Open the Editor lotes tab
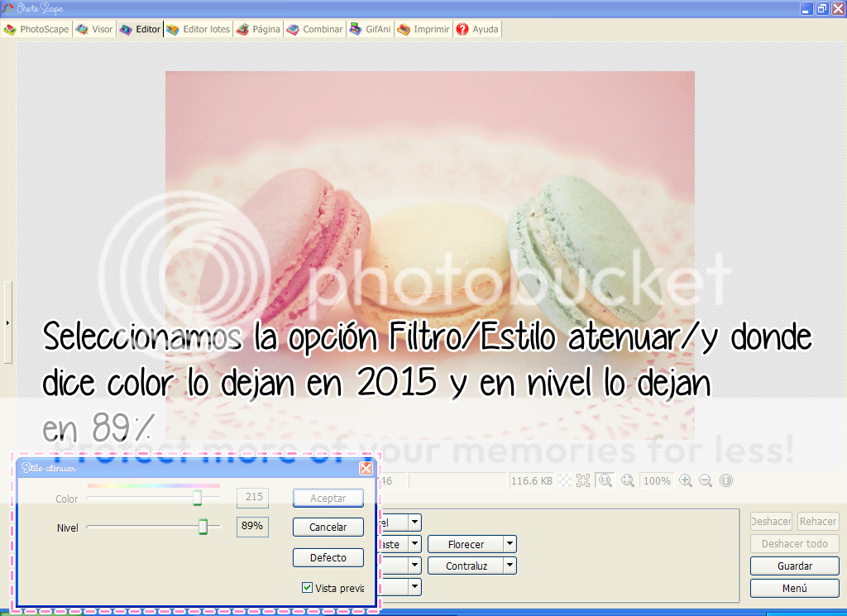Image resolution: width=847 pixels, height=616 pixels. tap(199, 29)
